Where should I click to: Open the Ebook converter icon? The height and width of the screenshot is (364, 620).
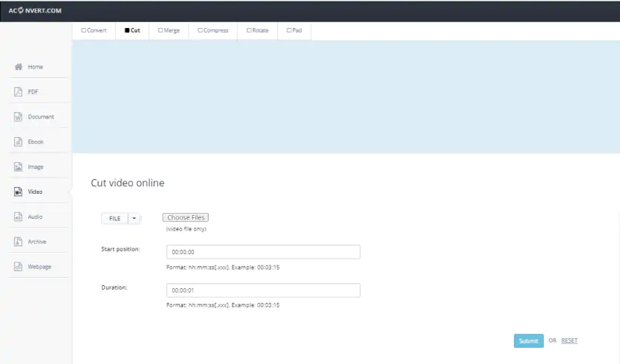coord(18,141)
